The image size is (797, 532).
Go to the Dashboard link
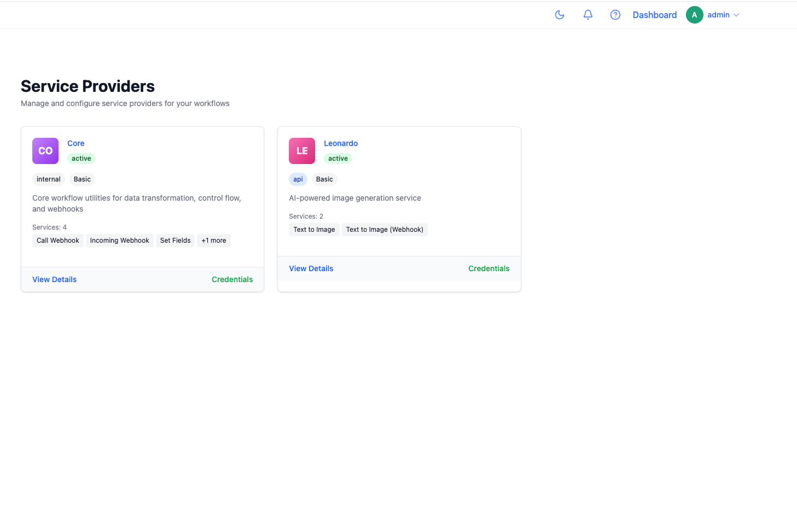(654, 15)
